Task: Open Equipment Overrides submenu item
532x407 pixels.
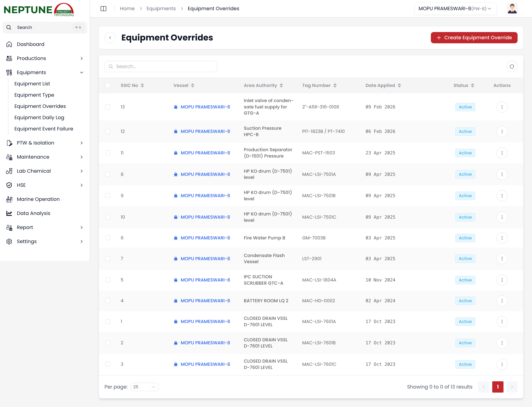Action: click(40, 106)
